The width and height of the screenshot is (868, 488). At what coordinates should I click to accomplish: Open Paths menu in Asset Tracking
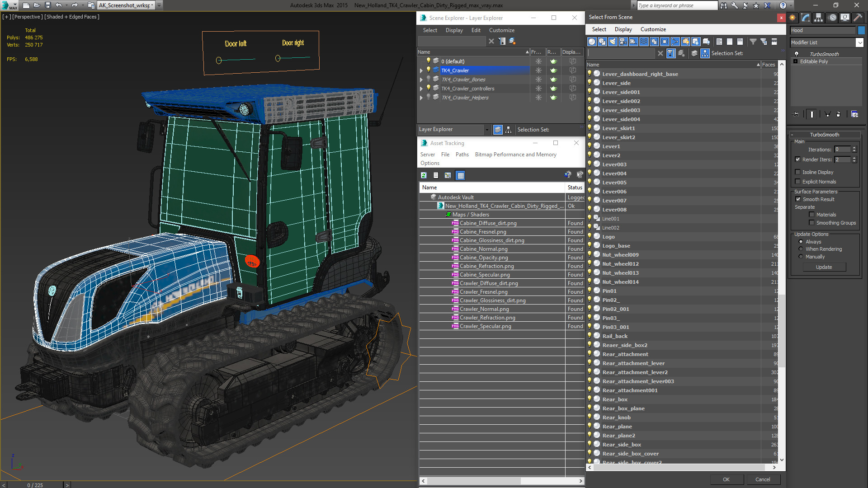tap(462, 155)
